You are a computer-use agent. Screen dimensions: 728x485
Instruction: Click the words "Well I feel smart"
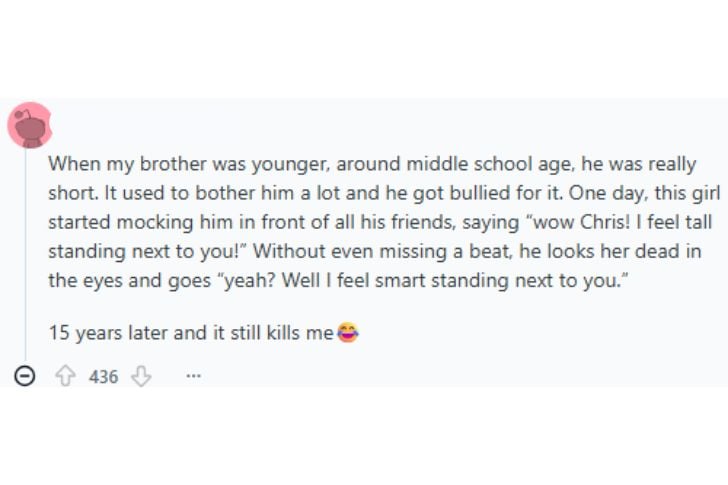(354, 279)
